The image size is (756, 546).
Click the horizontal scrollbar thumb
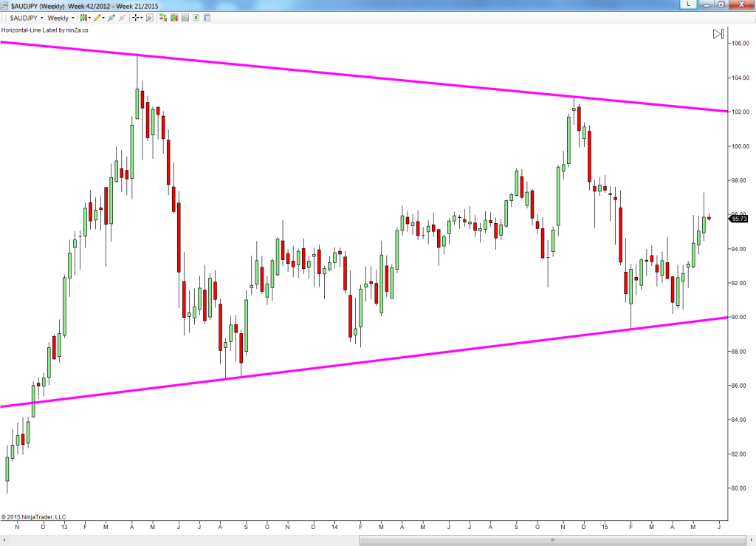tap(552, 540)
